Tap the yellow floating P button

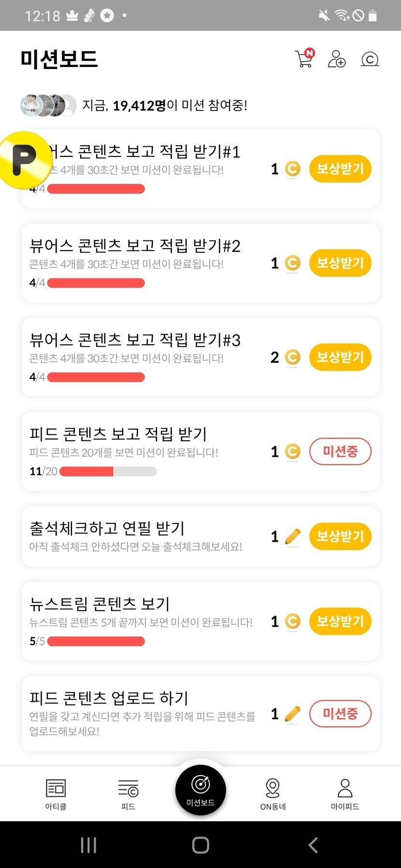point(24,159)
